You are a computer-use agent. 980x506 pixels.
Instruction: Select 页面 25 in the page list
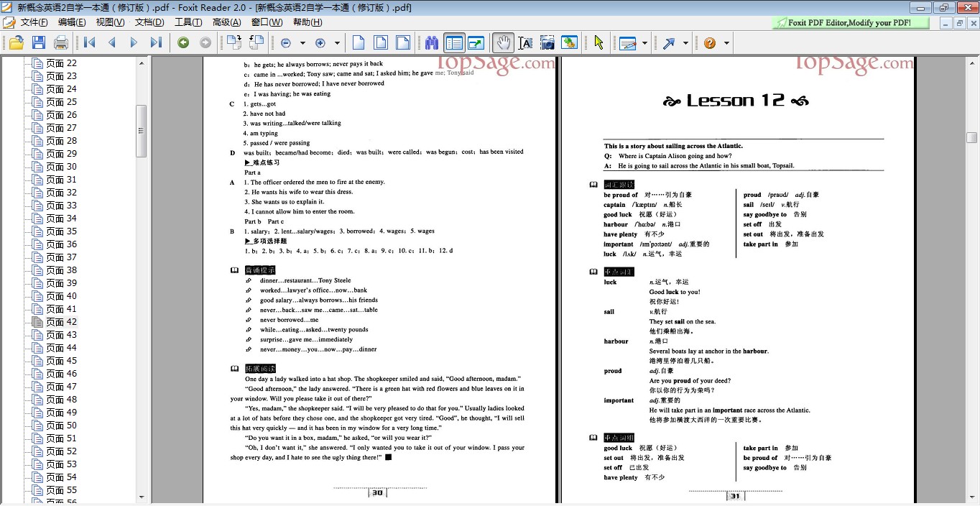[x=61, y=102]
